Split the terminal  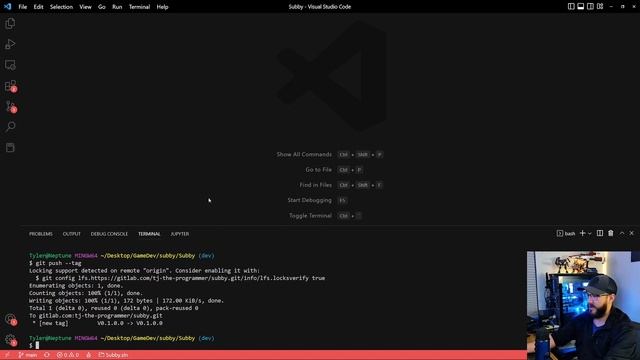(x=600, y=233)
